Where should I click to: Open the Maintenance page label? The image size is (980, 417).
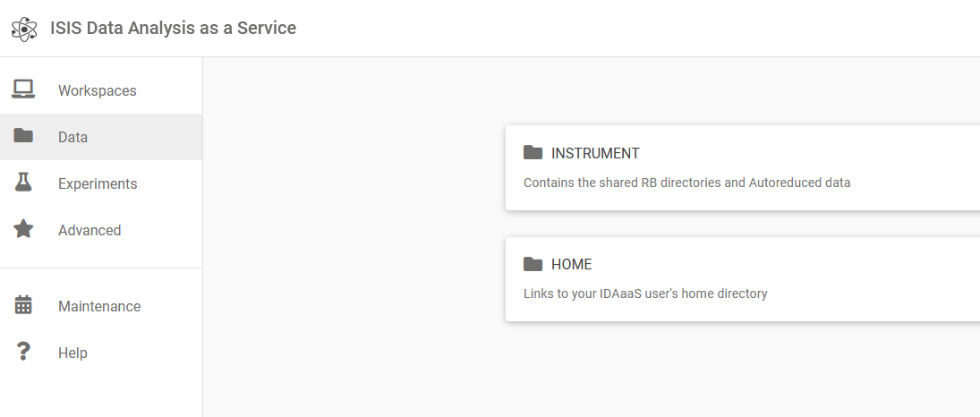99,306
